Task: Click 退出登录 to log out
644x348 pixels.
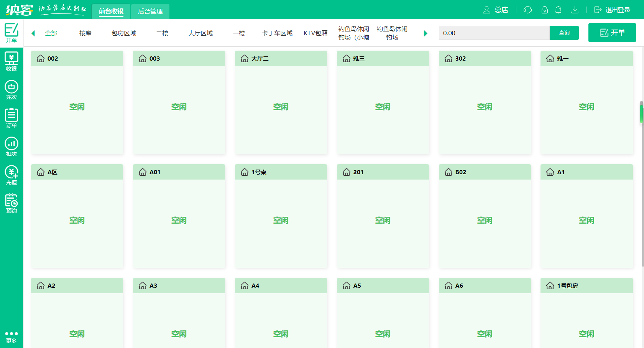Action: point(612,10)
